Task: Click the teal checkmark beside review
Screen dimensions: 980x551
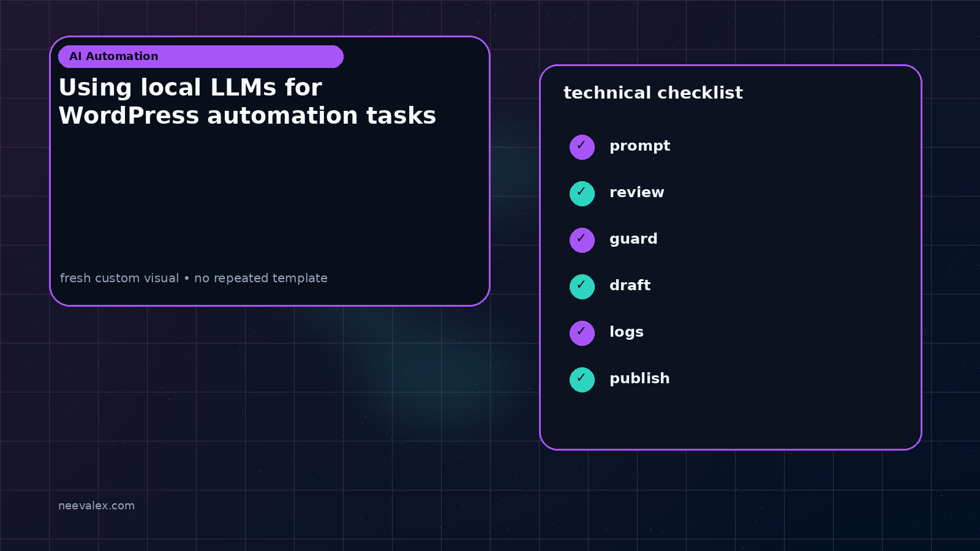Action: point(582,193)
